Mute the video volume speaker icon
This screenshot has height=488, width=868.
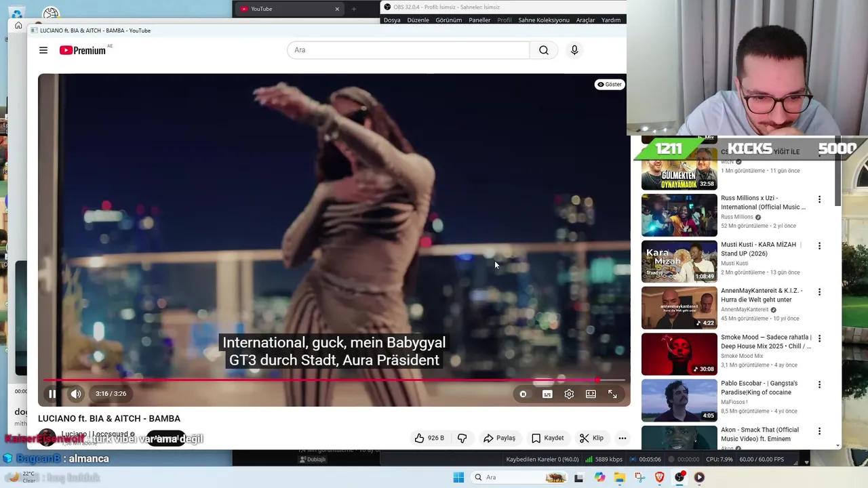(x=76, y=394)
